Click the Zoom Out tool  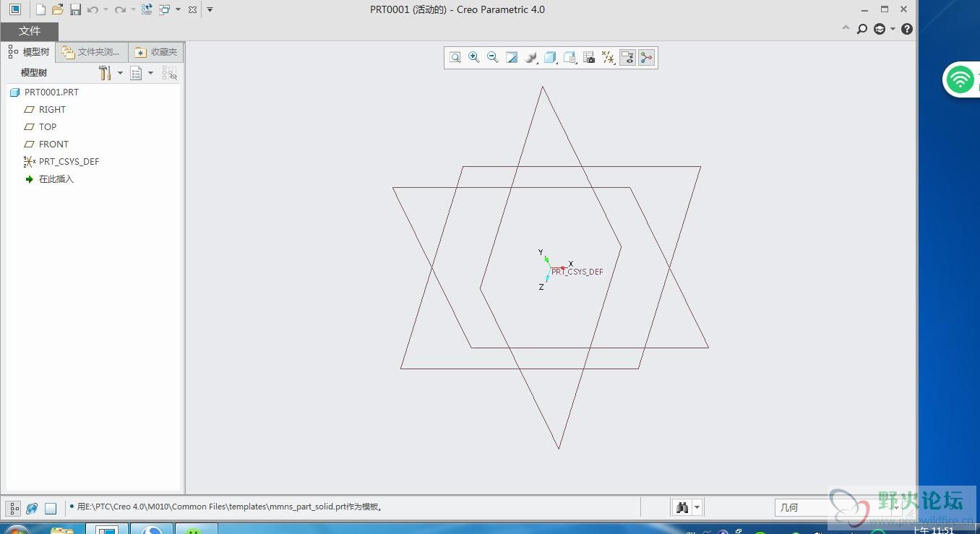[x=493, y=58]
